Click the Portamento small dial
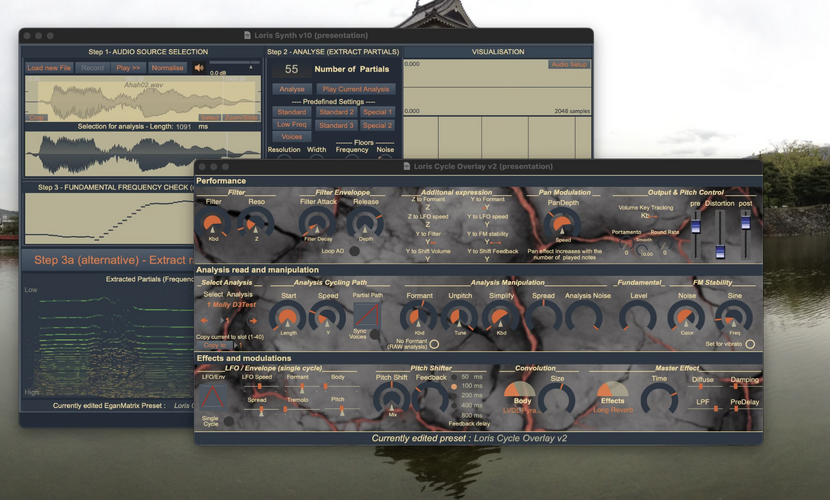Image resolution: width=830 pixels, height=500 pixels. point(626,244)
